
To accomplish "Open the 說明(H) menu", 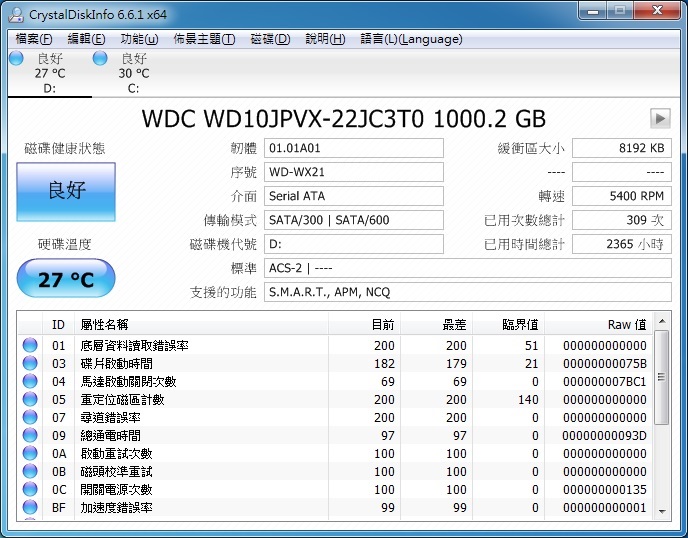I will pos(325,39).
